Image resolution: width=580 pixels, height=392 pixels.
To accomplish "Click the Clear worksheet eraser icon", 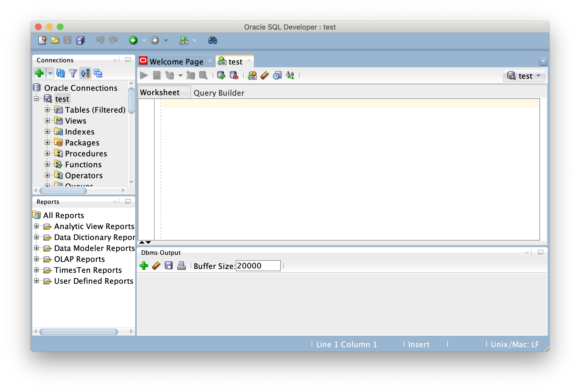I will 265,75.
